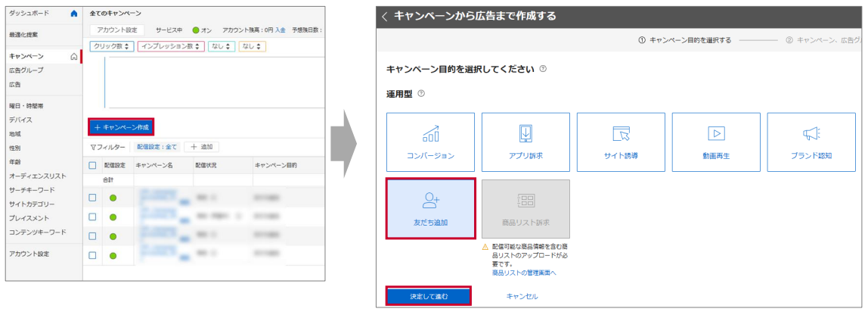Open the インプレッション数 metric dropdown
Screen dimensions: 868x315
(171, 46)
